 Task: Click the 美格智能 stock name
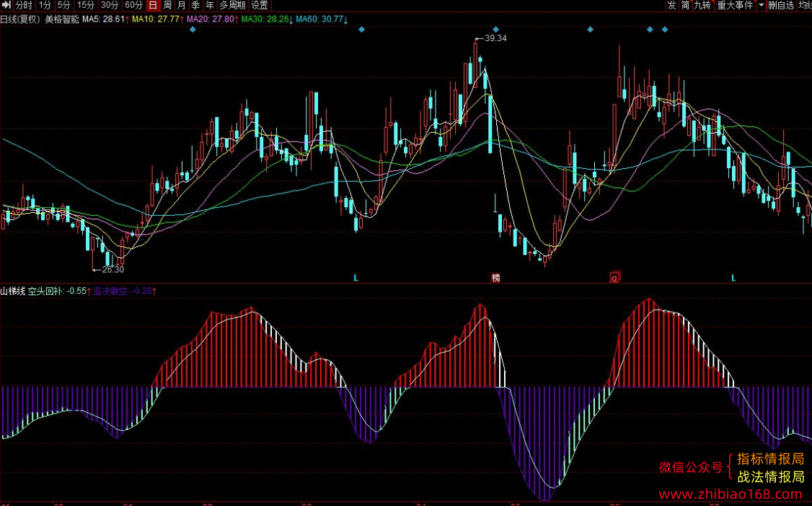(62, 19)
